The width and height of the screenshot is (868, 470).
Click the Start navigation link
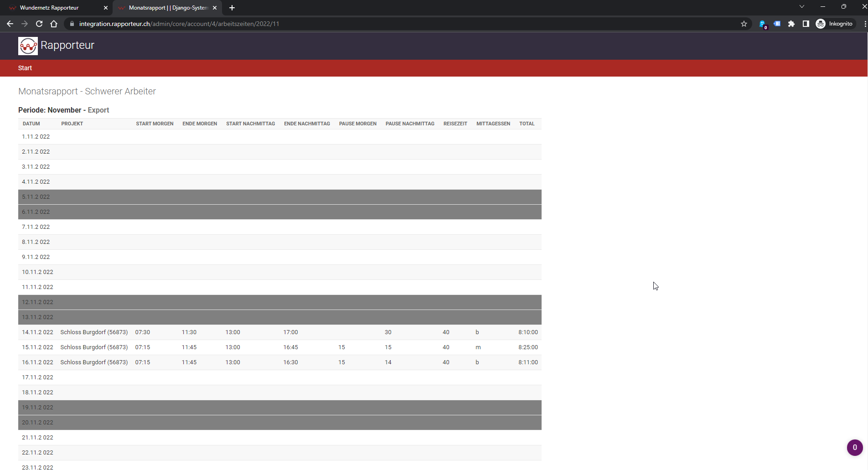click(25, 68)
